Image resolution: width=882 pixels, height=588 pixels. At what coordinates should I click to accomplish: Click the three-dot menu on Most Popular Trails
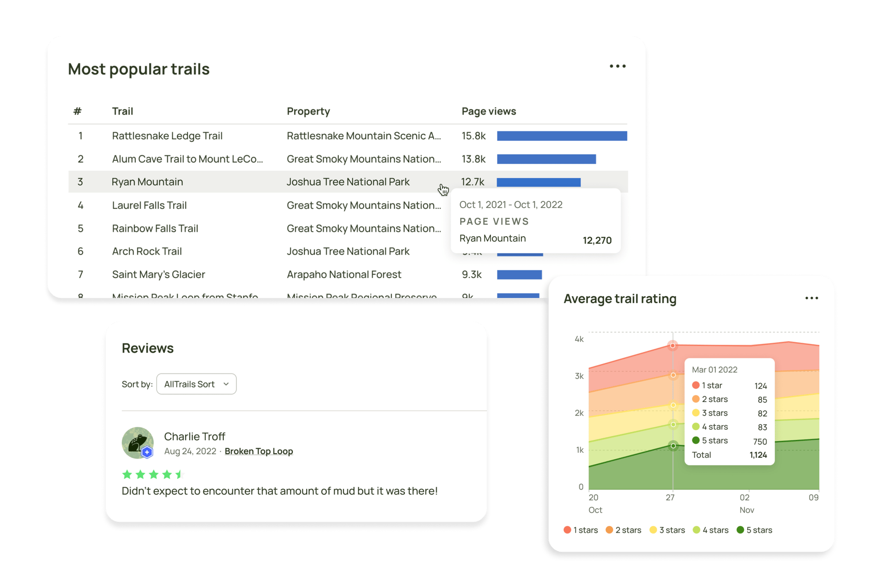(x=617, y=66)
